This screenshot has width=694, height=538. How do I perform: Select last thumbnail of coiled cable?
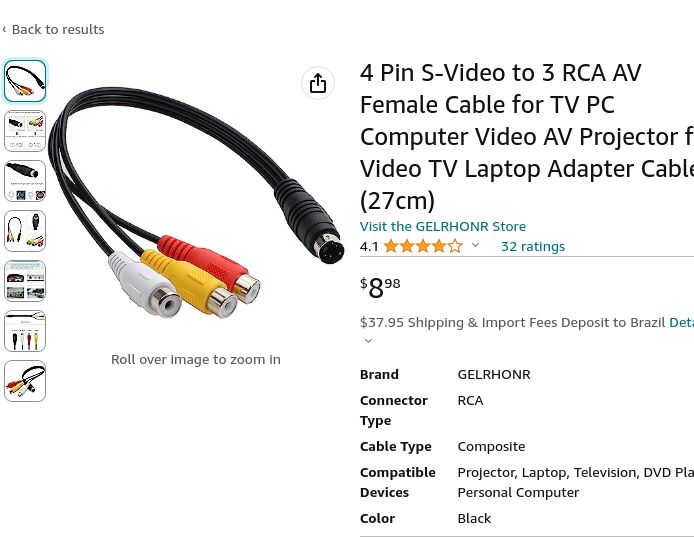click(25, 381)
